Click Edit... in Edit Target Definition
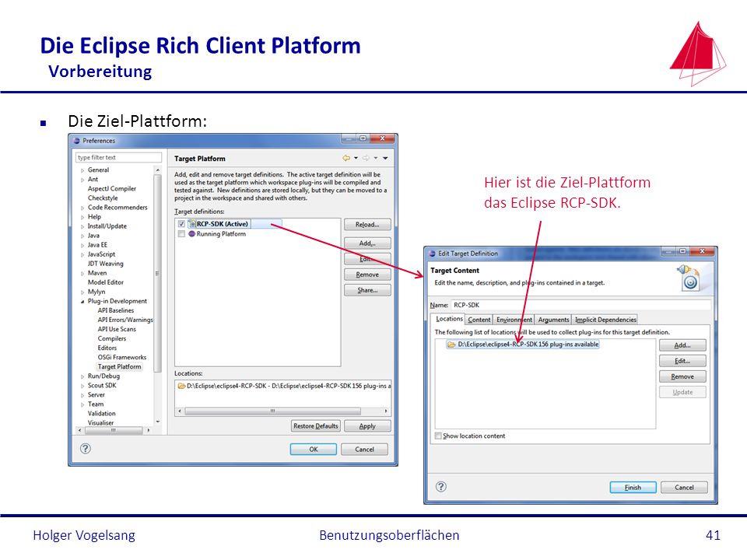This screenshot has height=560, width=747. tap(682, 361)
